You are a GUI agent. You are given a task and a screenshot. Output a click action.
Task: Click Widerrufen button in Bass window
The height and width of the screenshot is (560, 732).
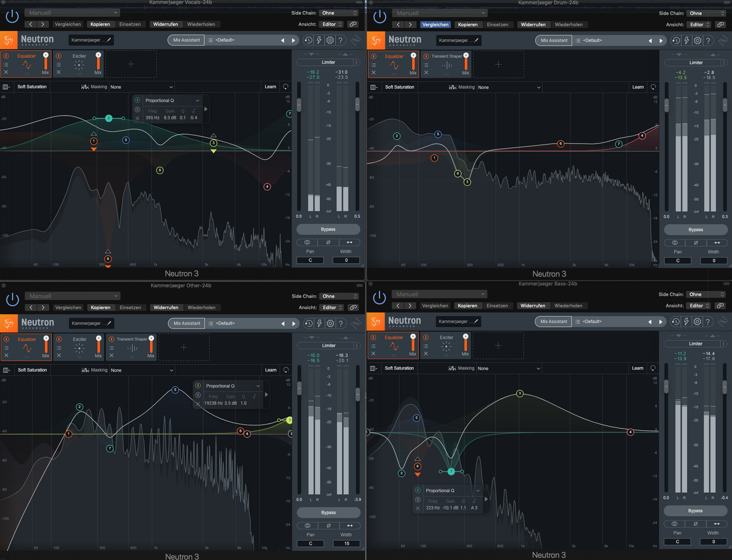533,306
